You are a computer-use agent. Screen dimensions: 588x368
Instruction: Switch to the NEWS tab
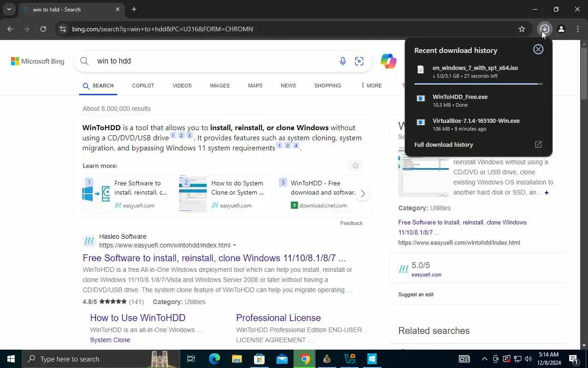pos(288,86)
